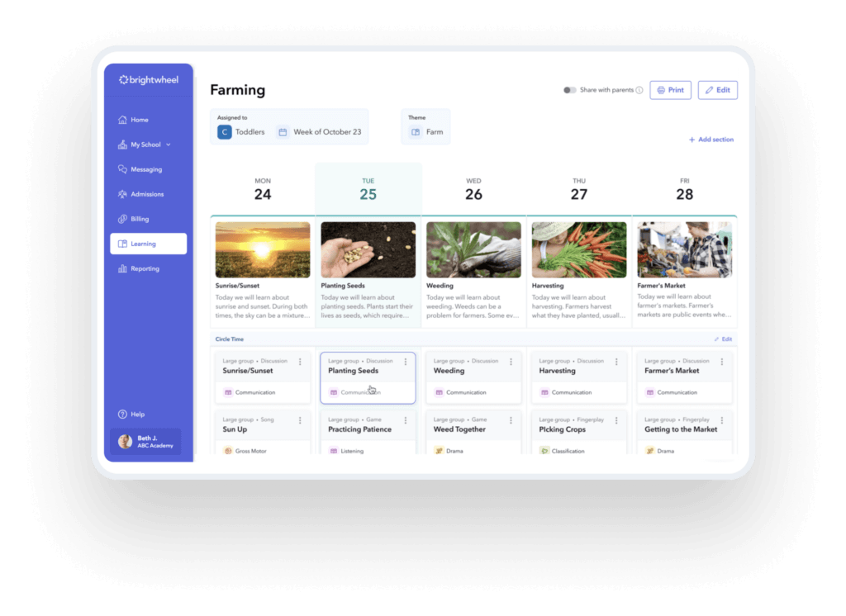Click the brightwheel logo
This screenshot has width=846, height=616.
click(149, 80)
